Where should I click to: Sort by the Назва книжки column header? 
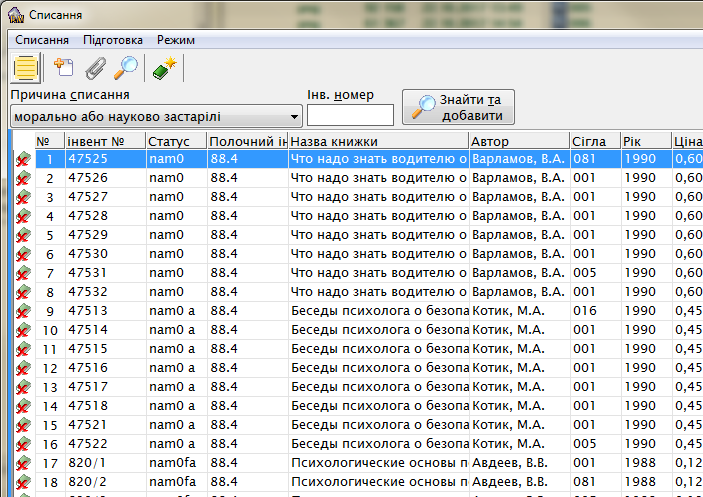(x=378, y=141)
